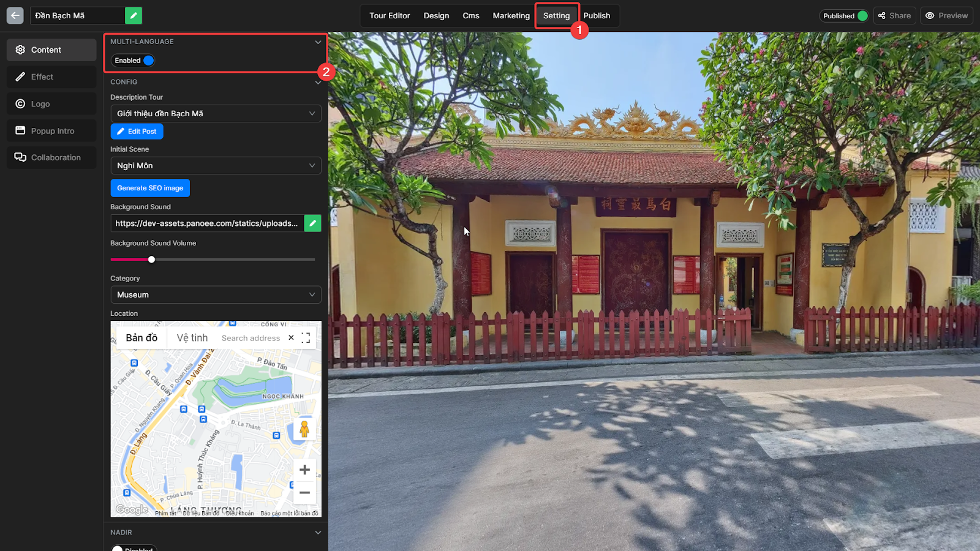Click the Background Sound Volume slider handle
This screenshot has width=980, height=551.
[151, 260]
